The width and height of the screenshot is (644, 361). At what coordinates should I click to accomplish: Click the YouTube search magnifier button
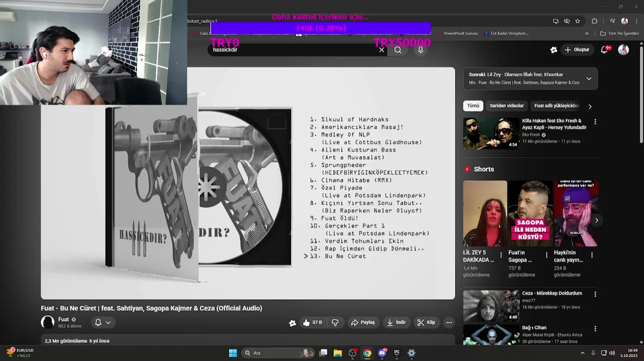tap(398, 50)
